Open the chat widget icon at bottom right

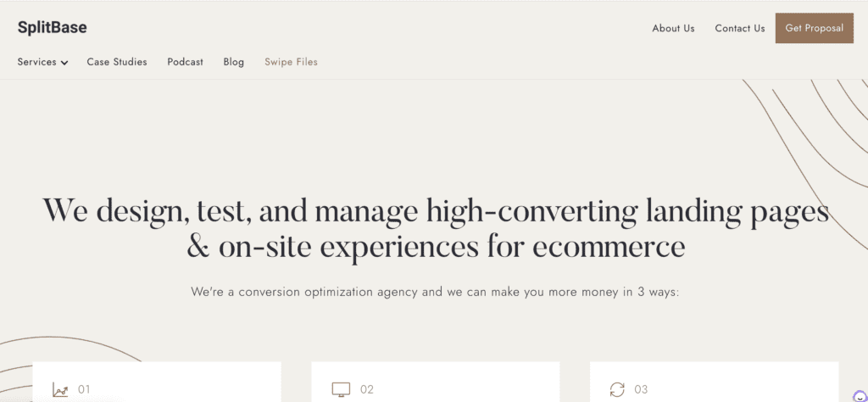(x=860, y=395)
